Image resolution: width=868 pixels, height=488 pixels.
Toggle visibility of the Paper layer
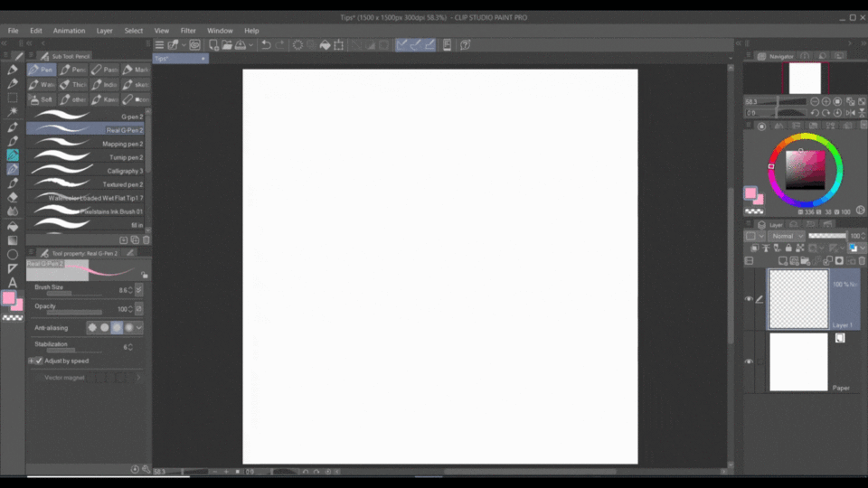pos(749,361)
